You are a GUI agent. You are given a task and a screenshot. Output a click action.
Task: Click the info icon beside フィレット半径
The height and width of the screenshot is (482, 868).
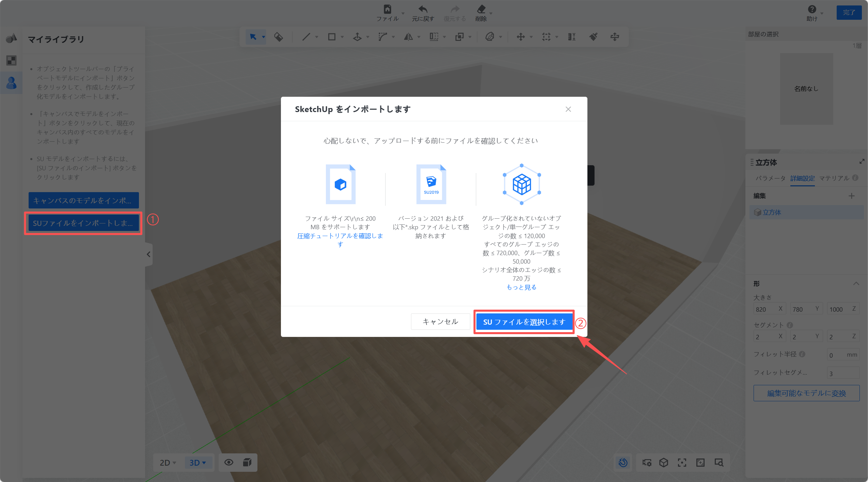click(802, 354)
